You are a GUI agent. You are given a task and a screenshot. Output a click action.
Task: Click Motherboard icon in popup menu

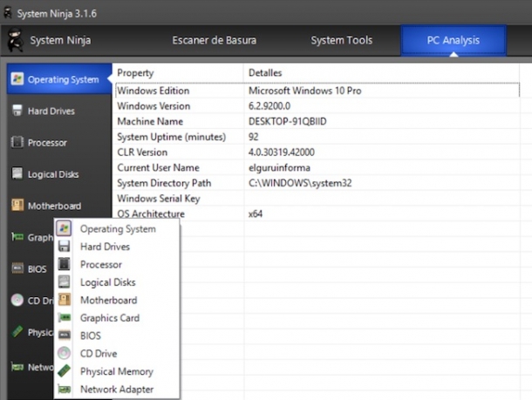click(65, 300)
